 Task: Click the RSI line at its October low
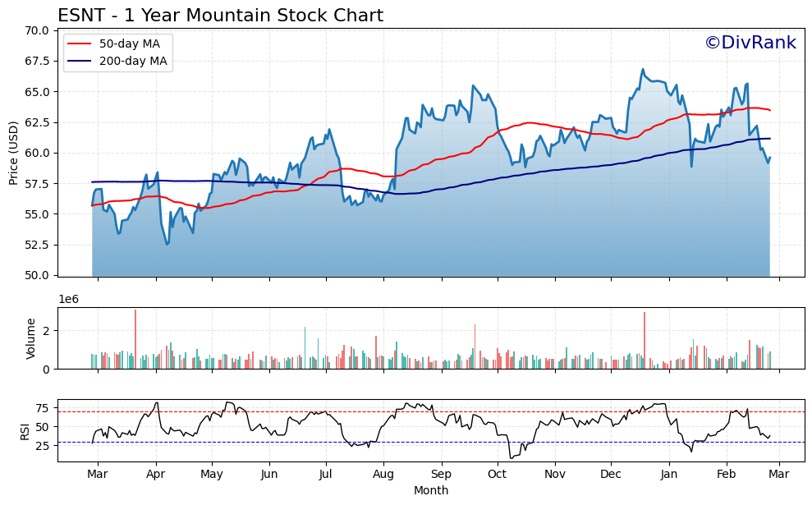point(513,457)
